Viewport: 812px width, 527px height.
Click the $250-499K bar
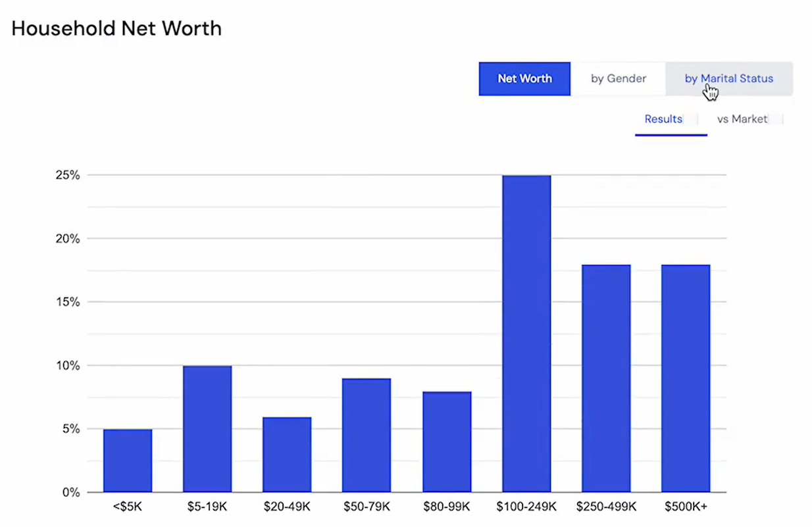coord(606,378)
